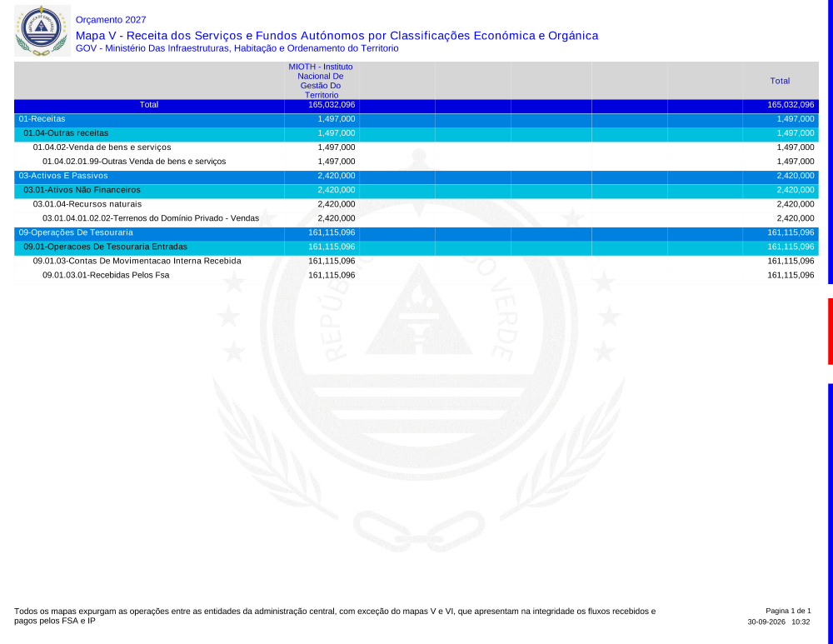Select MIOTH value for 09-Operações De Tesouraria

point(332,232)
